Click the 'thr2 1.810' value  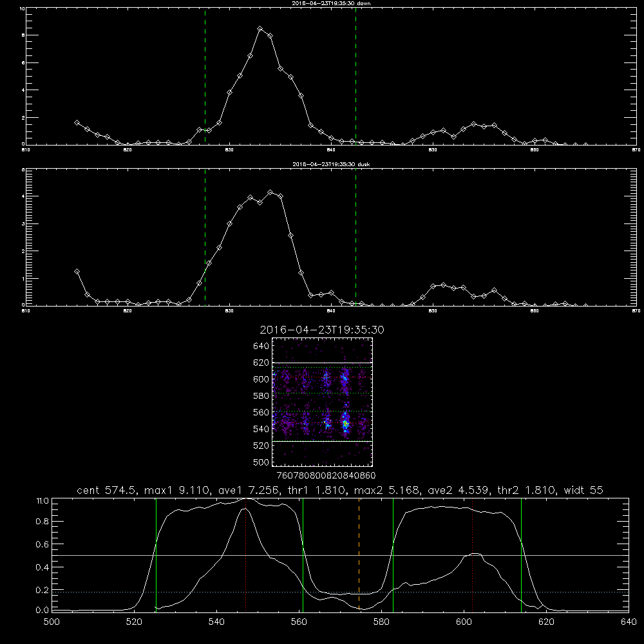coord(526,490)
